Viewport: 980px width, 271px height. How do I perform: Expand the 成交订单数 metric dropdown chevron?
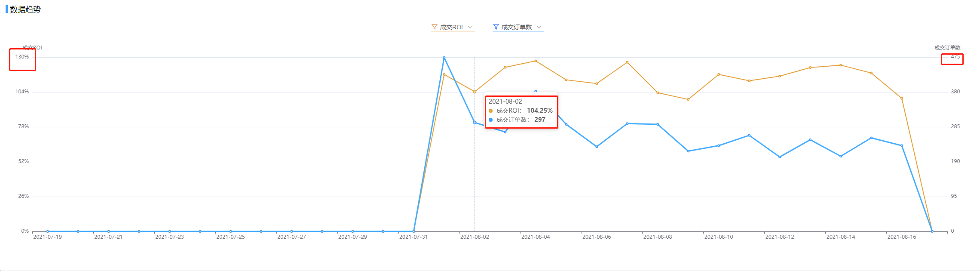(x=539, y=27)
